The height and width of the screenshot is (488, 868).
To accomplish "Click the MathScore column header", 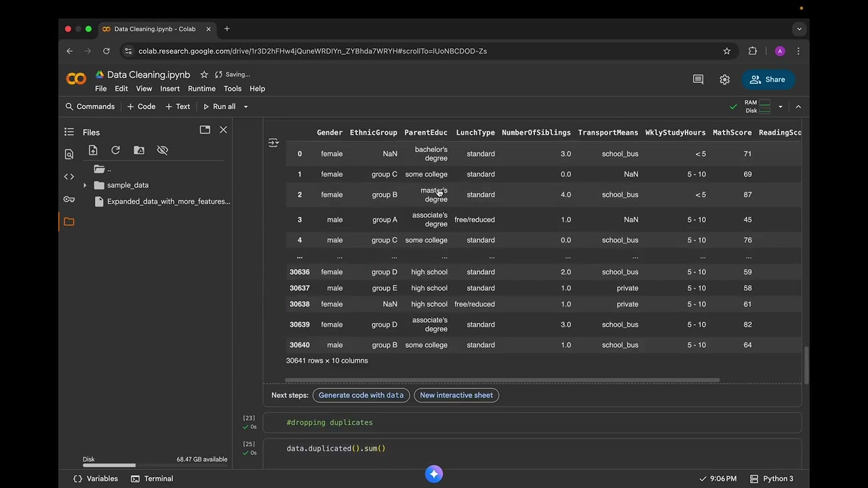I will [732, 133].
